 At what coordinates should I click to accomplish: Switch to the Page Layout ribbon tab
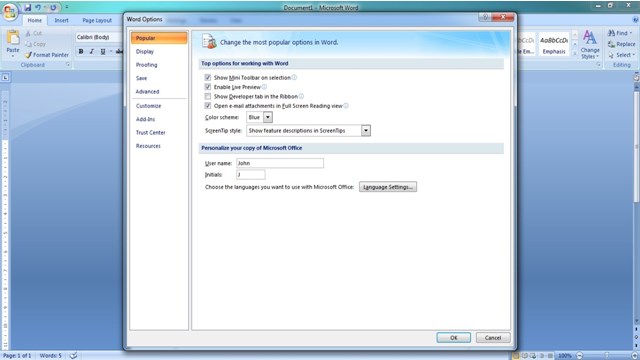[x=97, y=20]
